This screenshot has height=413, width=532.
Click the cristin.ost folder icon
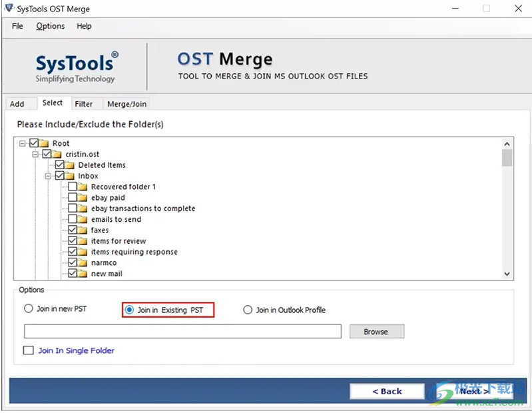(57, 154)
